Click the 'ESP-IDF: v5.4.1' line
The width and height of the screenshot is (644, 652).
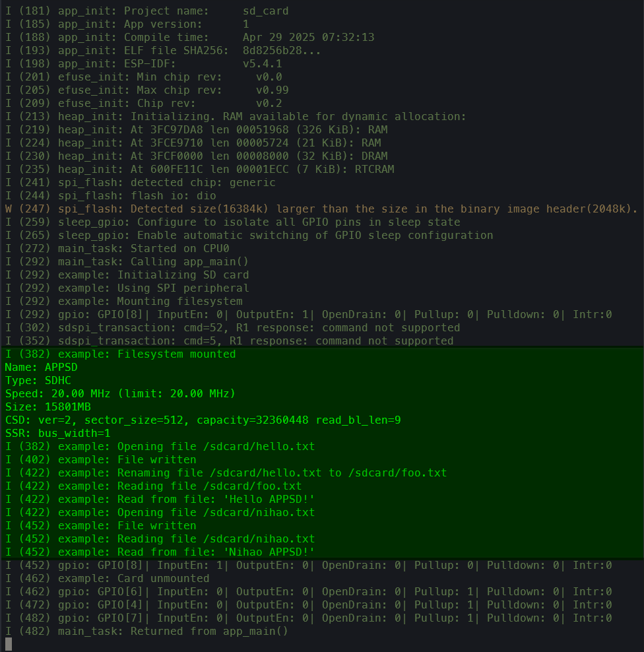tap(143, 64)
